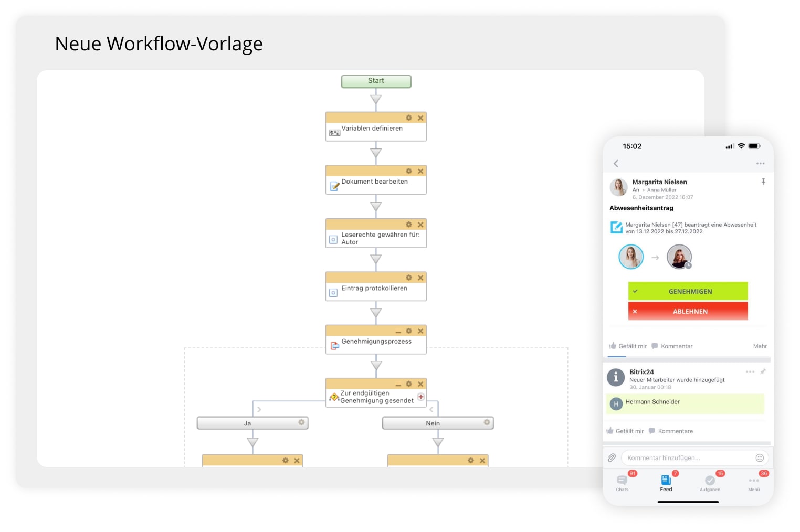This screenshot has width=800, height=532.
Task: Click insertion arrow below Variablen definieren
Action: [376, 153]
